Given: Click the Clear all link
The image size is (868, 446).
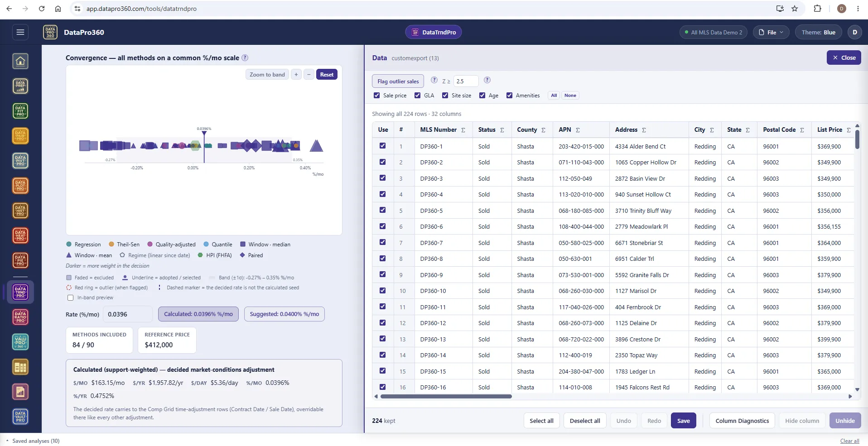Looking at the screenshot, I should [x=849, y=441].
